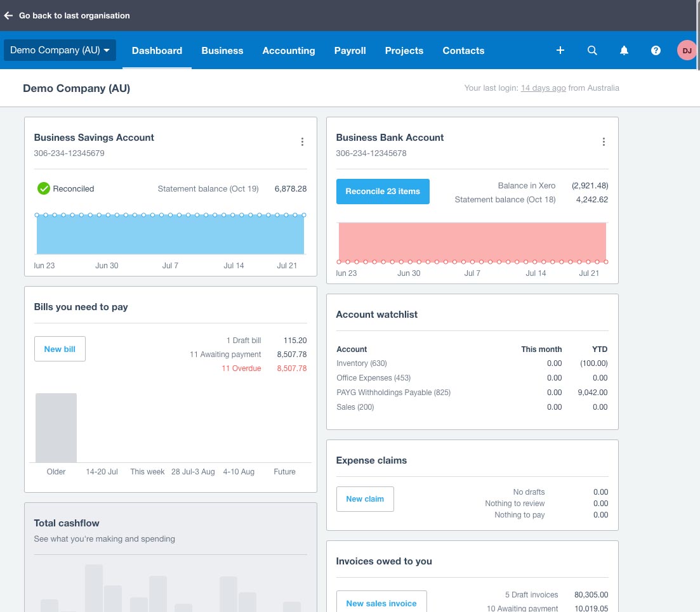The width and height of the screenshot is (700, 612).
Task: Click Reconcile 23 items button
Action: [383, 192]
